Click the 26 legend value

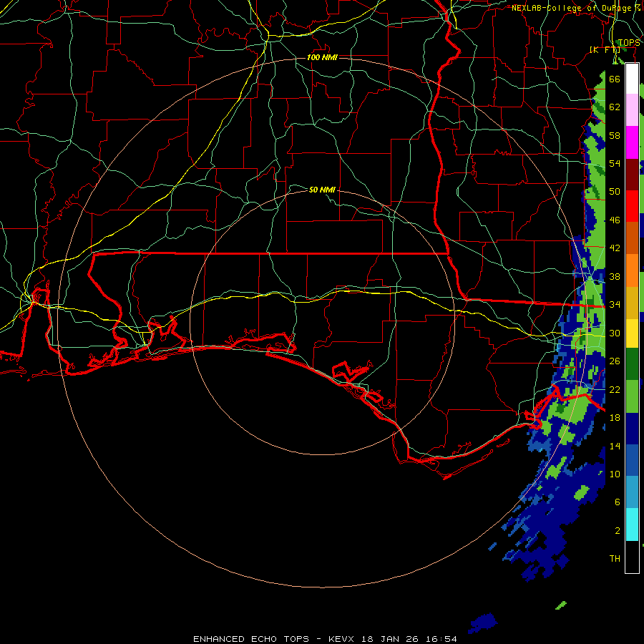tap(615, 361)
